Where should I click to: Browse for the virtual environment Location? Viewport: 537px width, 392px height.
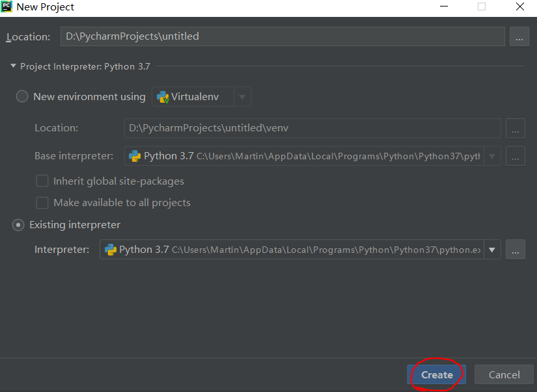coord(515,128)
